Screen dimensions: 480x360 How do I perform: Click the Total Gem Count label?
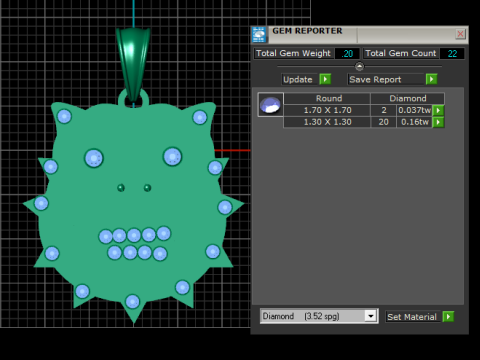pos(400,53)
